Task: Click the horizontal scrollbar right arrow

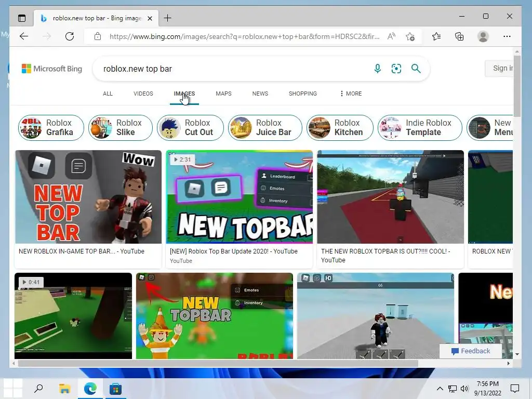Action: [509, 363]
